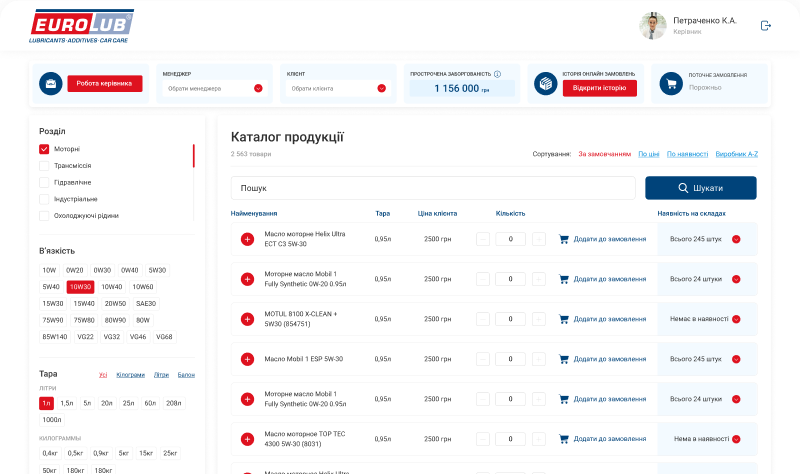Select the 5W30 viscosity chip
This screenshot has width=800, height=474.
[157, 270]
